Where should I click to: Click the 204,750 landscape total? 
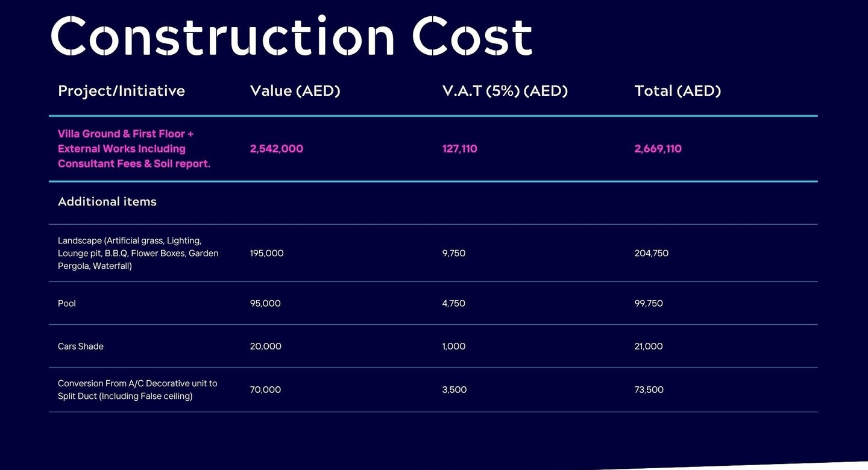click(652, 253)
